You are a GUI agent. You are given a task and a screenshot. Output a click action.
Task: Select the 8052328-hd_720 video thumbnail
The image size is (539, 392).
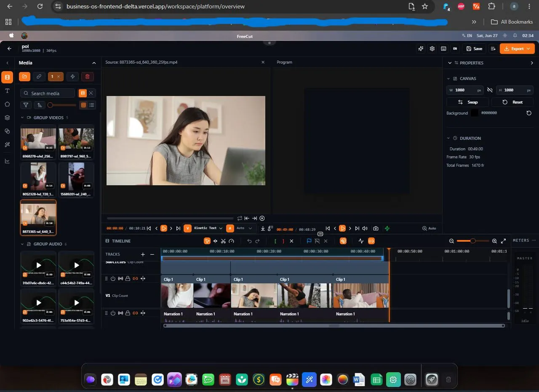coord(38,180)
